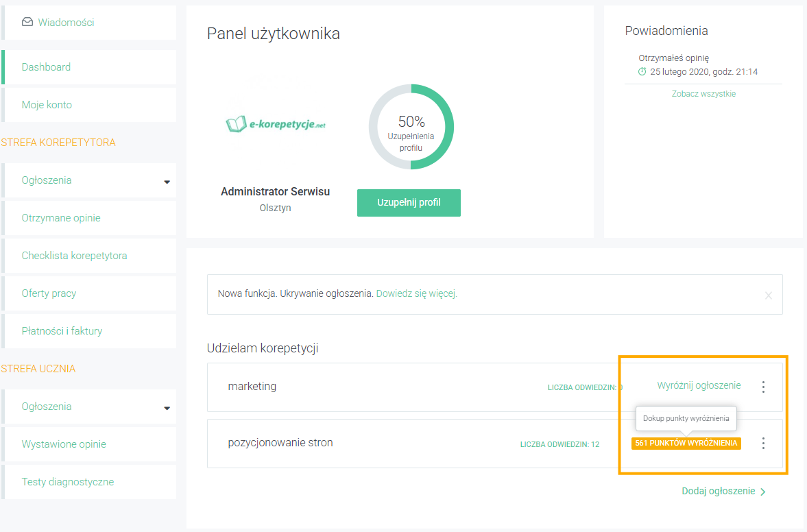Click the e-korepetycje.net logo image
This screenshot has height=532, width=807.
click(276, 124)
